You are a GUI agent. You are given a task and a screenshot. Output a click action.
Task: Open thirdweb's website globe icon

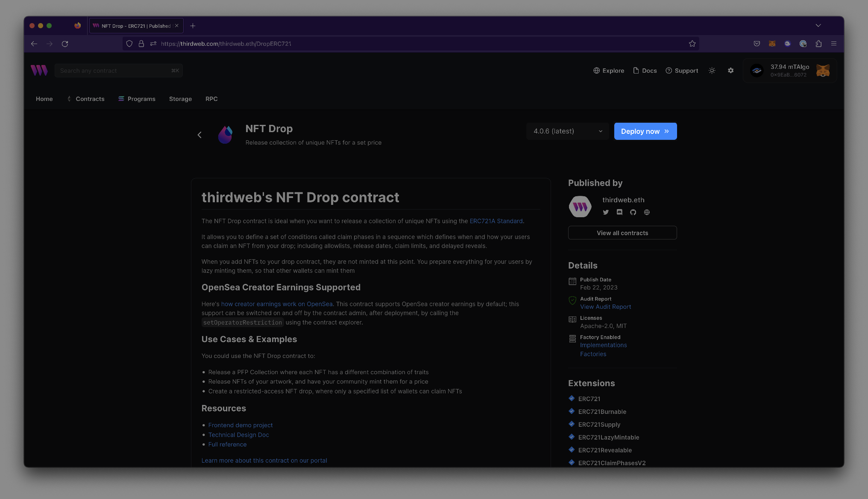647,212
